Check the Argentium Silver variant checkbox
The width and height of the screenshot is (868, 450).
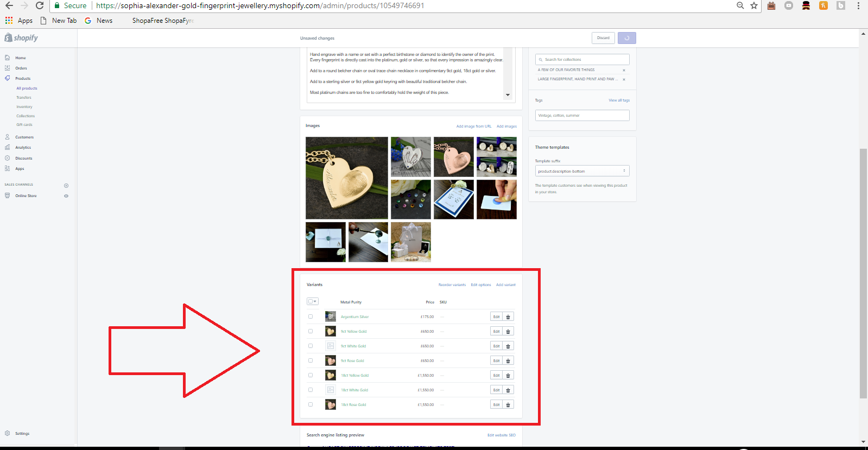point(311,316)
